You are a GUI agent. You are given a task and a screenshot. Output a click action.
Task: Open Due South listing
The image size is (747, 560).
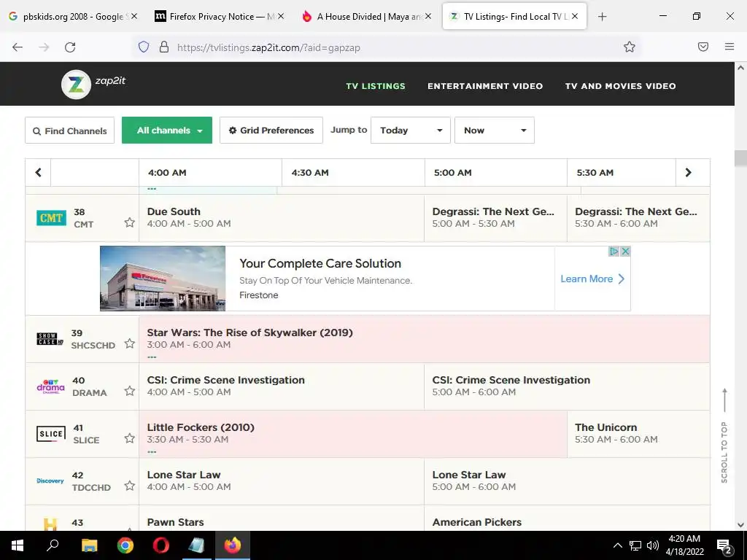[282, 217]
